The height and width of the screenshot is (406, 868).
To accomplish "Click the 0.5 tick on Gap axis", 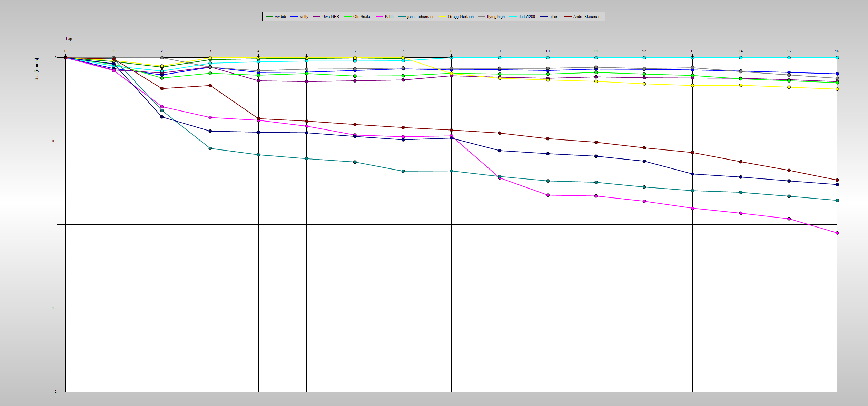I will point(54,141).
